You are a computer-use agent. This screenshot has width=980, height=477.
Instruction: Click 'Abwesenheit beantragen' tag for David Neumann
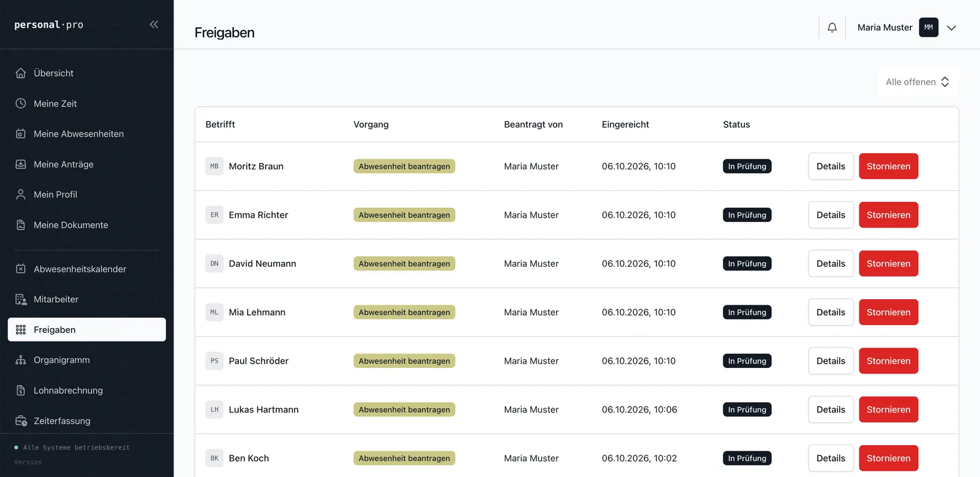pyautogui.click(x=404, y=264)
